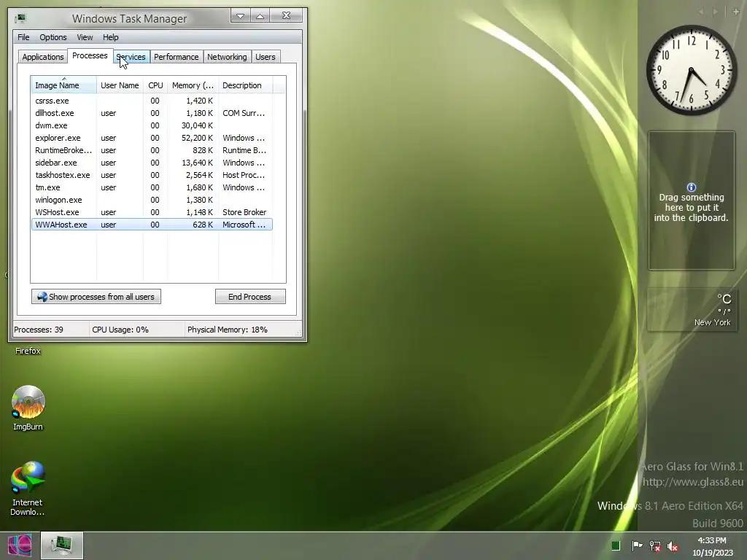The image size is (747, 560).
Task: Click the End Process button
Action: [250, 297]
